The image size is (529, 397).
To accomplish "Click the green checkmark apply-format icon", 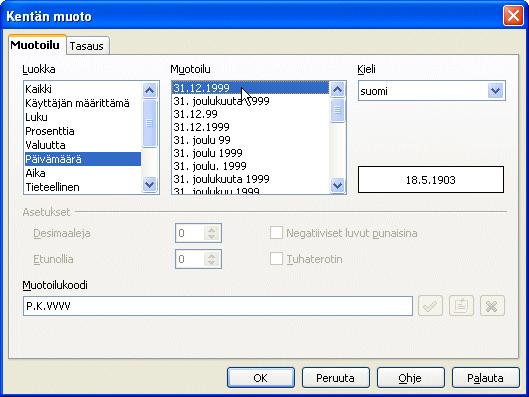I will tap(430, 306).
